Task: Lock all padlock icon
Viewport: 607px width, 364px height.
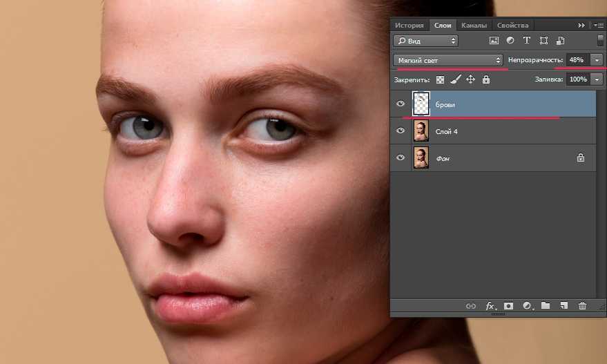Action: click(x=486, y=79)
